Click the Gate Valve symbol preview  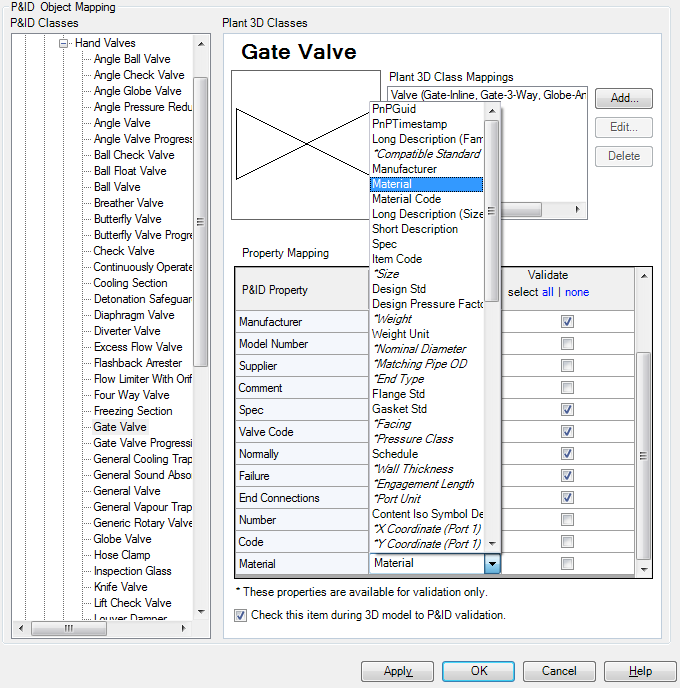(x=300, y=145)
